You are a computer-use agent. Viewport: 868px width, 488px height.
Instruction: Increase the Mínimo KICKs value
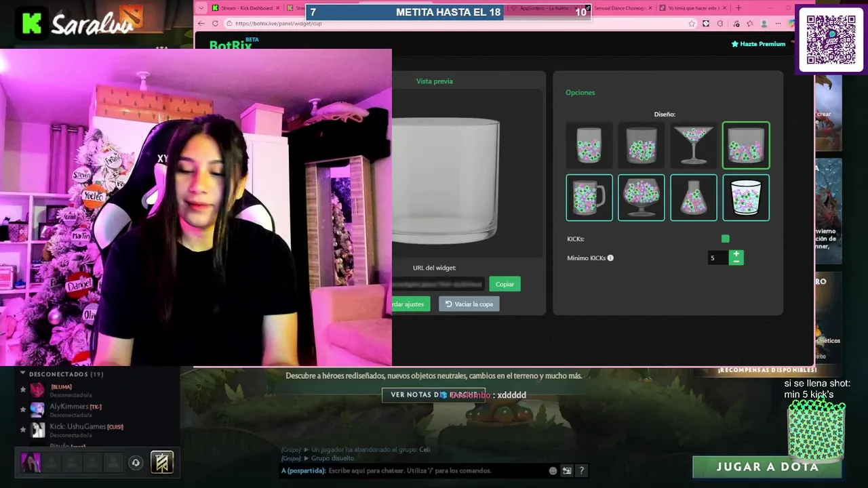pyautogui.click(x=736, y=254)
